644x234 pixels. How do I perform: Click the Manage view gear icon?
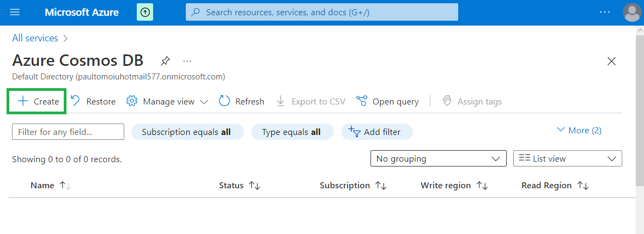tap(131, 101)
